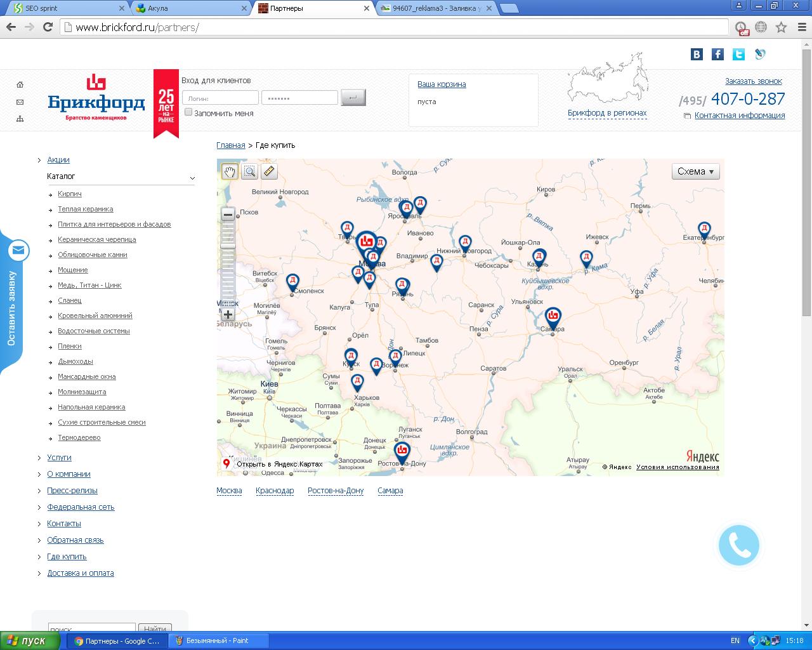Screen dimensions: 812x650
Task: Click the Brickford marker at Rostov-on-Don
Action: click(x=402, y=453)
